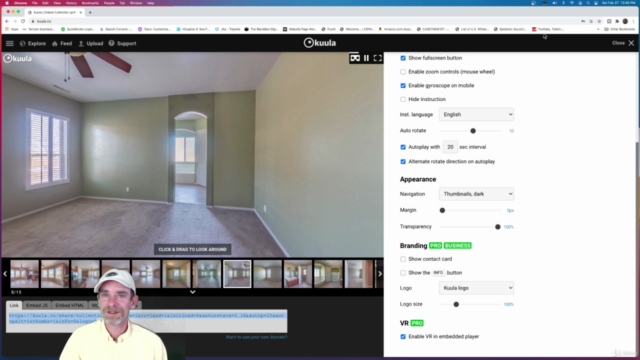640x360 pixels.
Task: Switch to the Embed HTML tab
Action: coord(69,305)
